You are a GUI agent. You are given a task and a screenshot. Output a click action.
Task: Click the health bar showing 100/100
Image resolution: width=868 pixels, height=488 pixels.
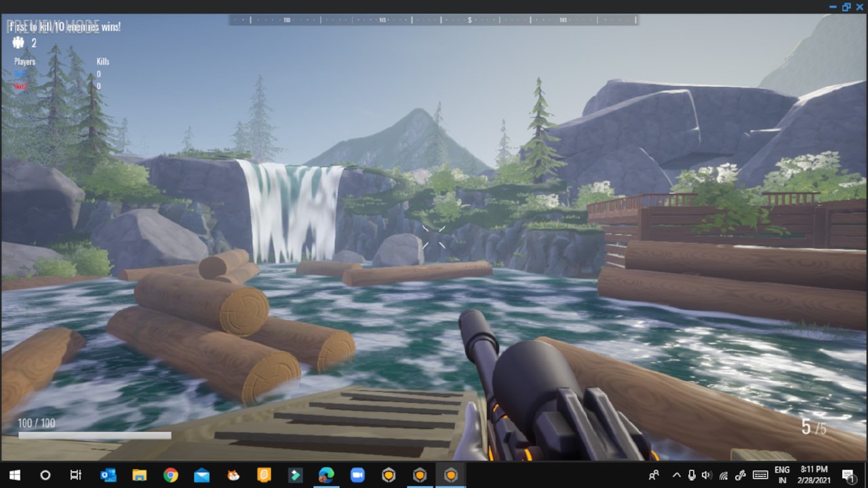click(x=95, y=436)
